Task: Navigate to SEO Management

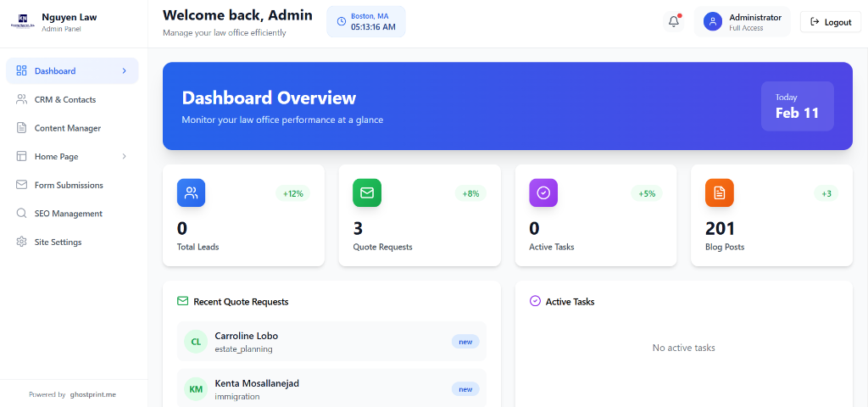Action: [x=73, y=213]
